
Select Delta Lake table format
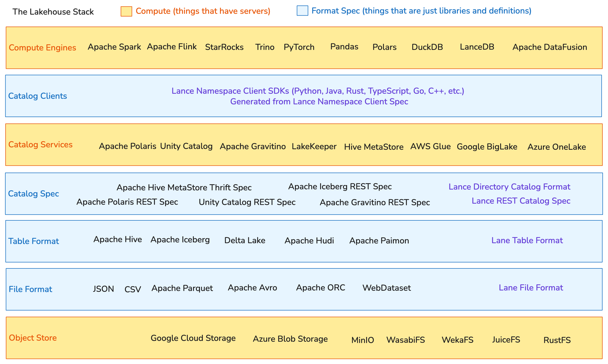[x=245, y=241]
